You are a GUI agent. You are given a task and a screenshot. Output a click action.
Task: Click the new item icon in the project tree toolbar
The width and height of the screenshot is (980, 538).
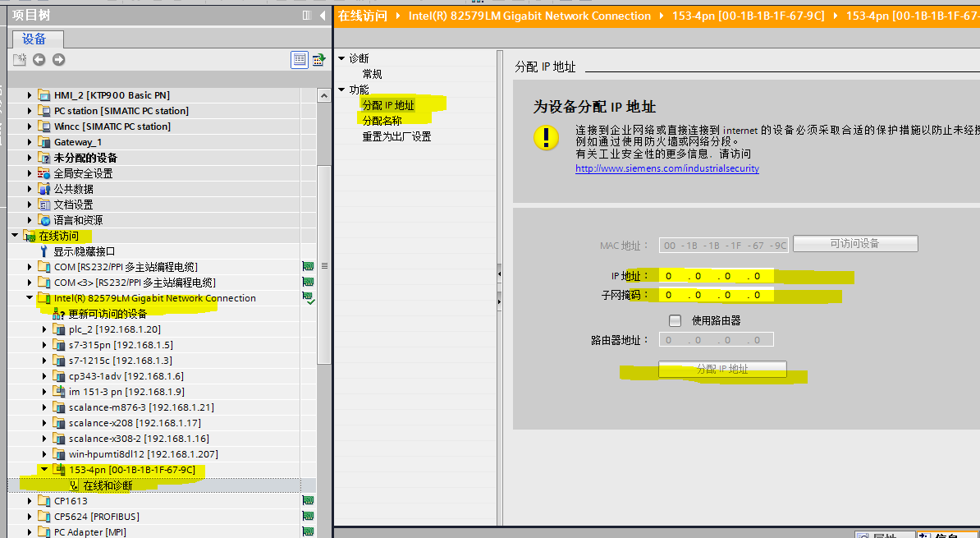20,59
